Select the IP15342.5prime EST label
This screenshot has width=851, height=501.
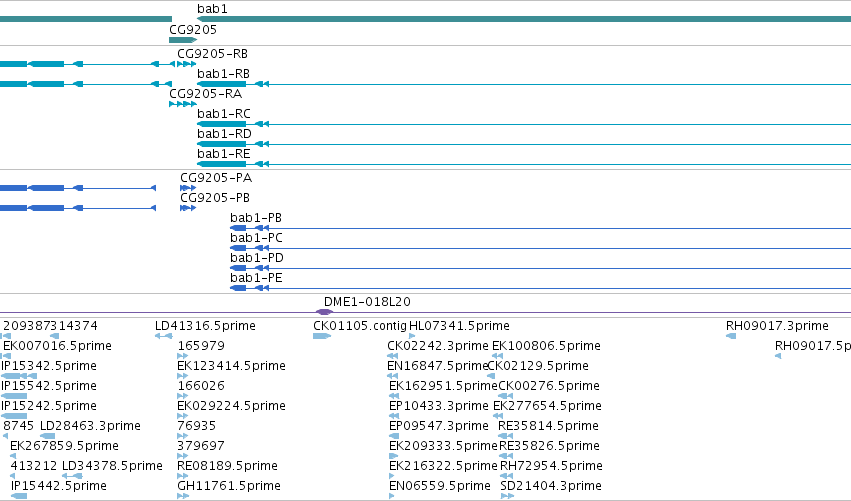[x=49, y=366]
